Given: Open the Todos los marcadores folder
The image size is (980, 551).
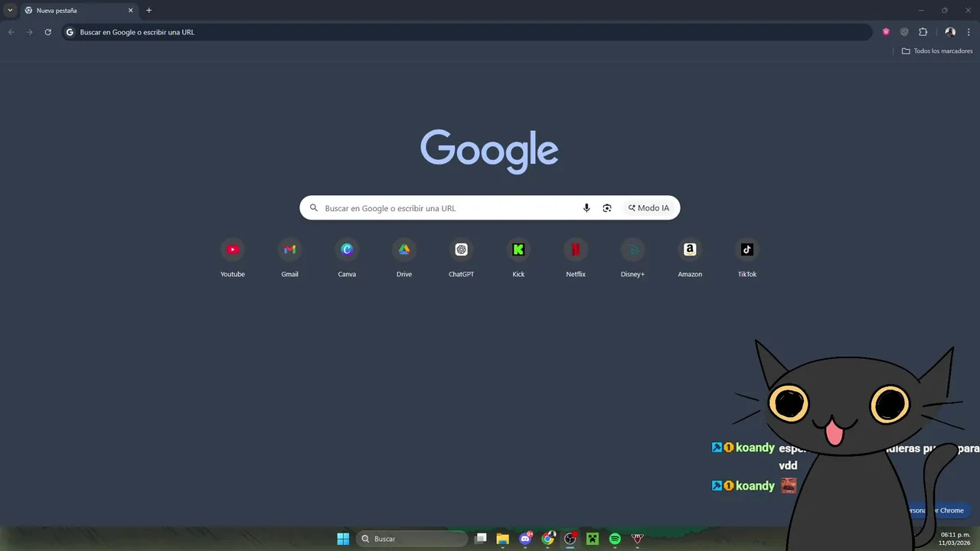Looking at the screenshot, I should [x=937, y=51].
